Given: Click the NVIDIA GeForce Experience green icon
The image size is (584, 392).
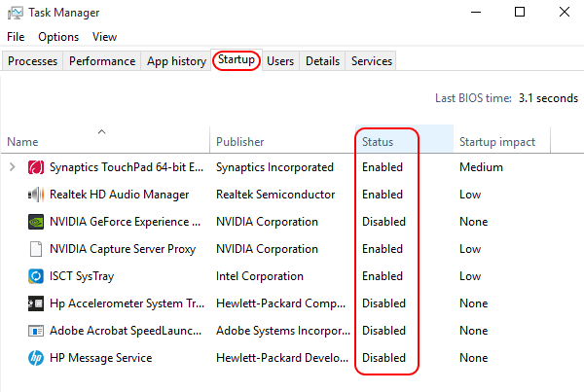Looking at the screenshot, I should [36, 222].
